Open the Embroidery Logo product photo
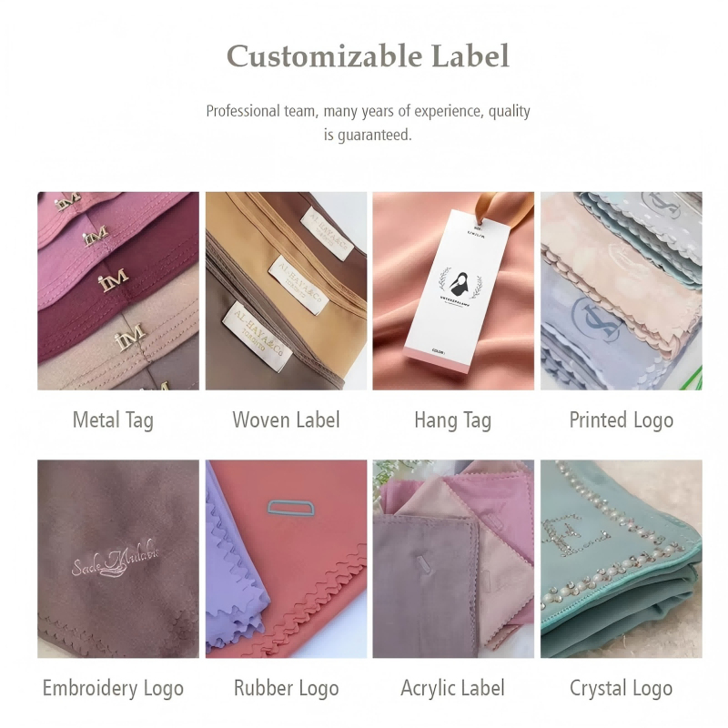The height and width of the screenshot is (728, 728). coord(118,559)
